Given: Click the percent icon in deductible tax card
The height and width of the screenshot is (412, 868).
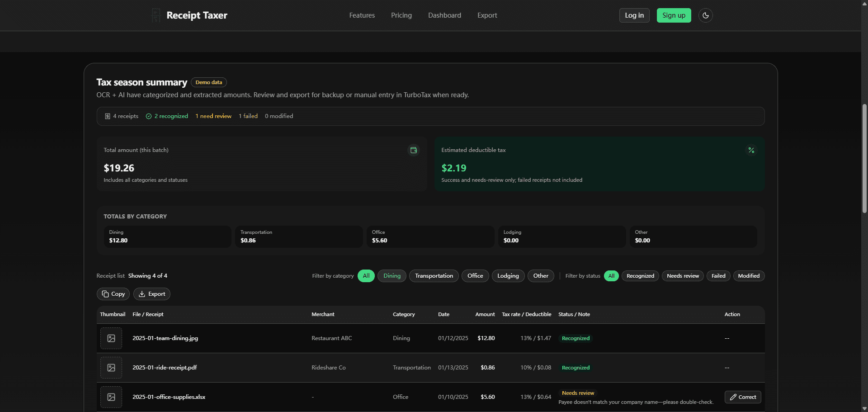Looking at the screenshot, I should (751, 150).
